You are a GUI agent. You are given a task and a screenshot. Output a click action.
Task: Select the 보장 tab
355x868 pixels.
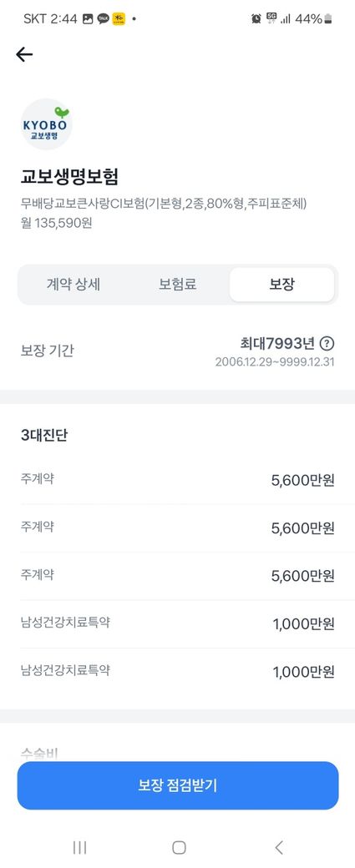[x=281, y=285]
